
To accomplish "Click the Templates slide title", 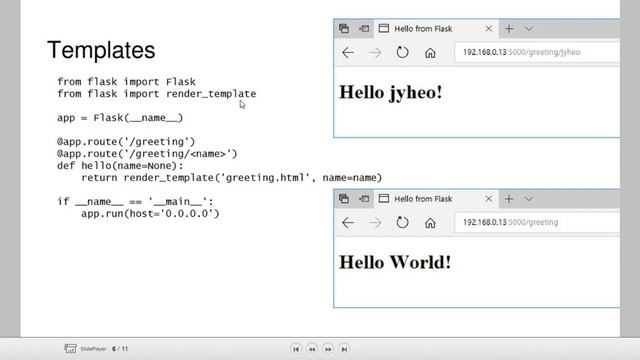I will tap(101, 50).
